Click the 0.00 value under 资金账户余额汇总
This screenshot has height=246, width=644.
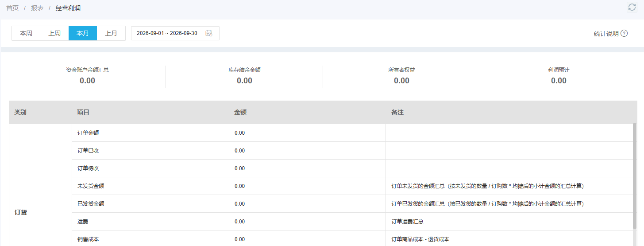click(87, 81)
